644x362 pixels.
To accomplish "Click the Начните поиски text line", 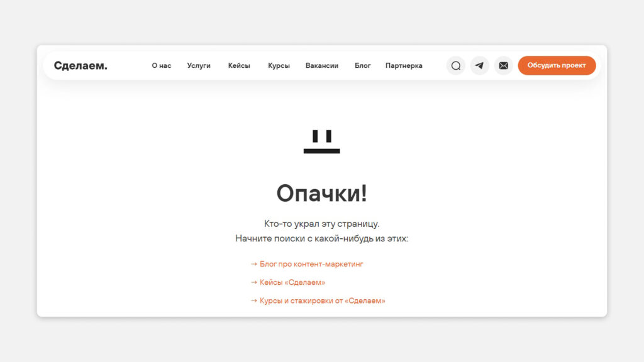I will pyautogui.click(x=321, y=239).
